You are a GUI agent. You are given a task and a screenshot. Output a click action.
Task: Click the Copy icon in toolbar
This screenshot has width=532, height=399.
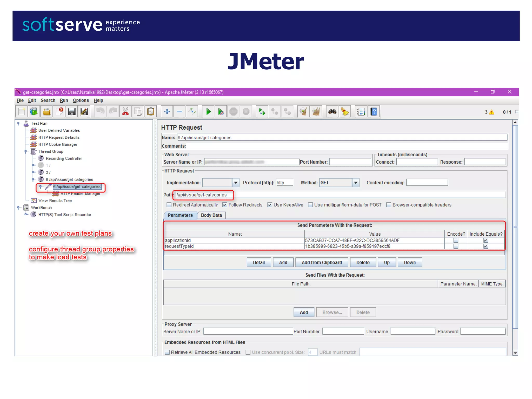click(138, 112)
